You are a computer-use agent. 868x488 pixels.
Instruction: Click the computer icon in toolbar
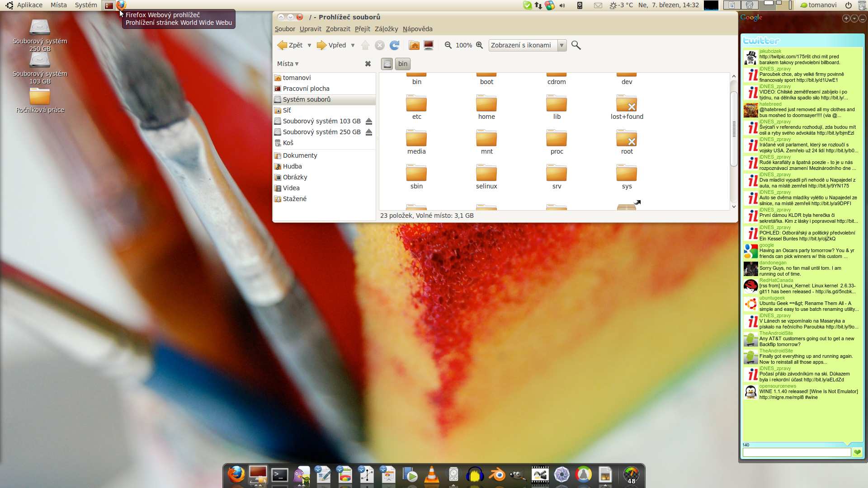click(x=429, y=45)
